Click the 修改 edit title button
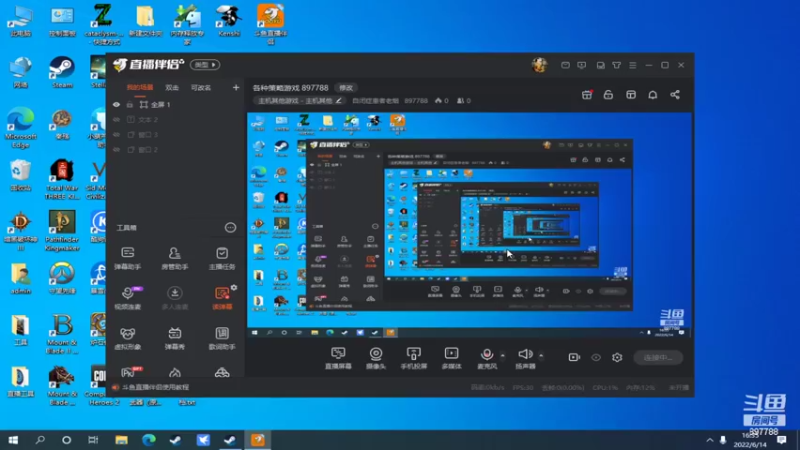 click(346, 88)
